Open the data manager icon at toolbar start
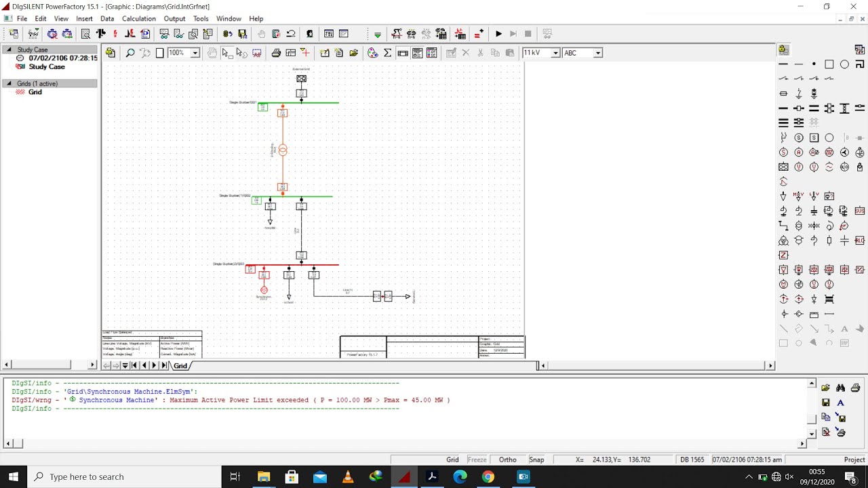Image resolution: width=868 pixels, height=488 pixels. (x=14, y=33)
